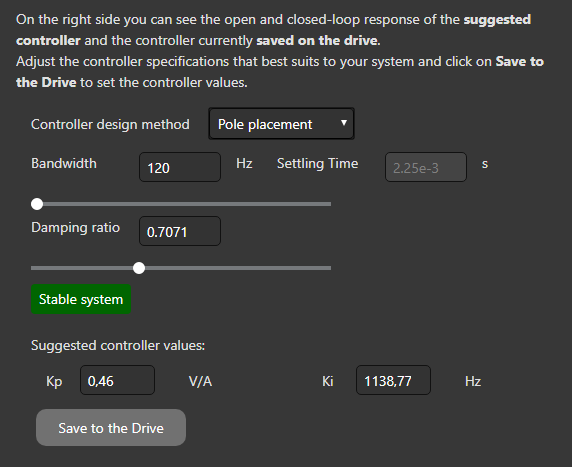
Task: Click the Damping ratio slider handle
Action: tap(139, 268)
